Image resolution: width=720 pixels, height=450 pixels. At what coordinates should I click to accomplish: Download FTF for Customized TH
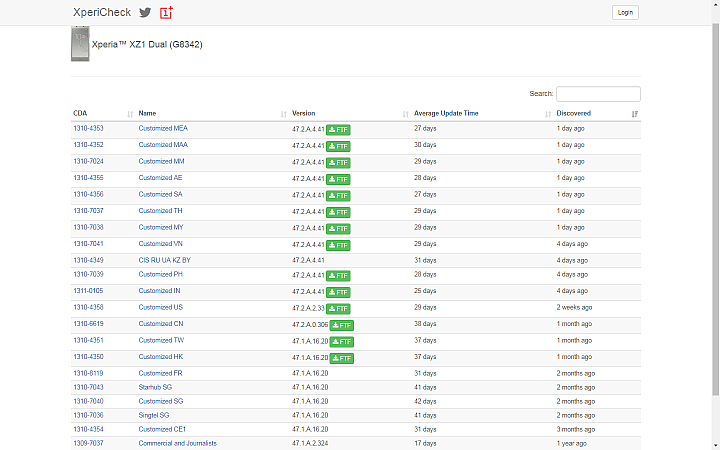pyautogui.click(x=338, y=213)
